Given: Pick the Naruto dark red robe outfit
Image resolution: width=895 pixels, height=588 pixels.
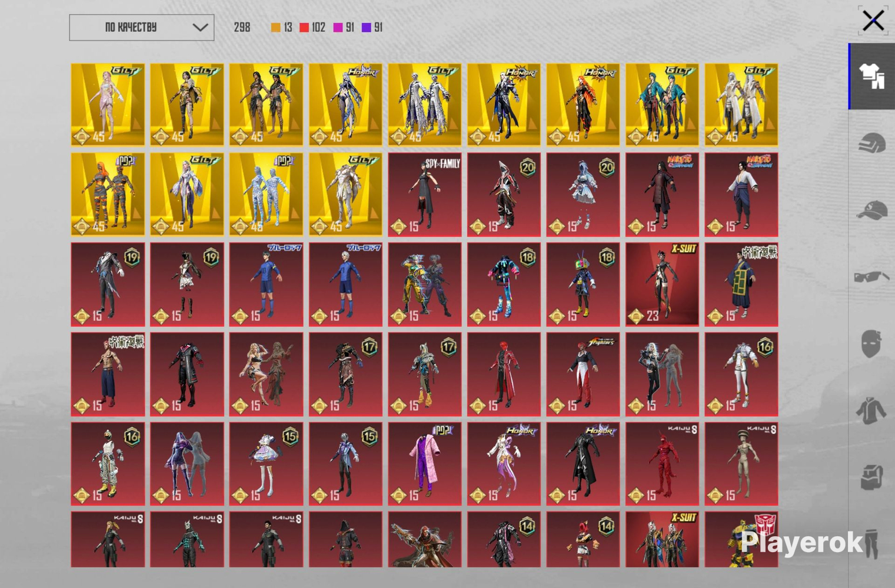Looking at the screenshot, I should click(662, 195).
